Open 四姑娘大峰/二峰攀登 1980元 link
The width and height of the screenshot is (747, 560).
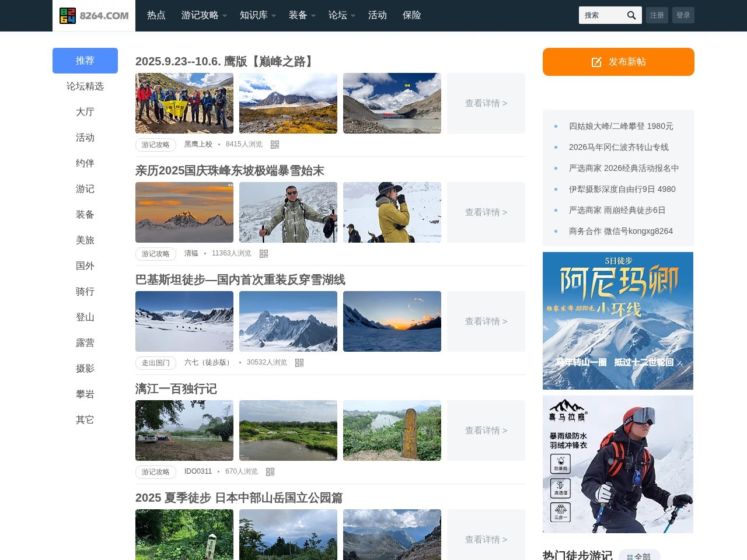pos(621,126)
